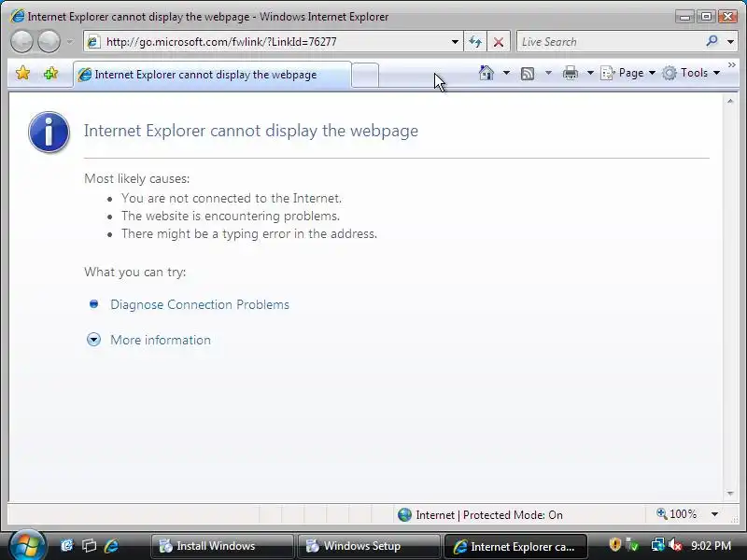Click the Live Search input box
The height and width of the screenshot is (560, 747).
click(610, 42)
